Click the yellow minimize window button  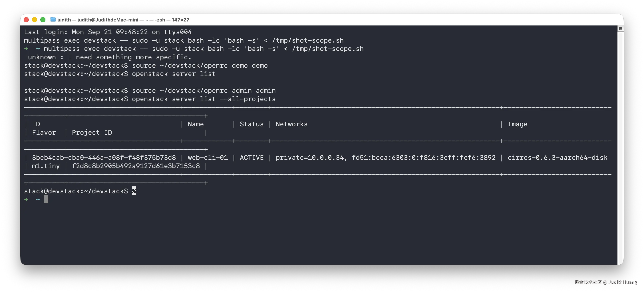coord(35,20)
